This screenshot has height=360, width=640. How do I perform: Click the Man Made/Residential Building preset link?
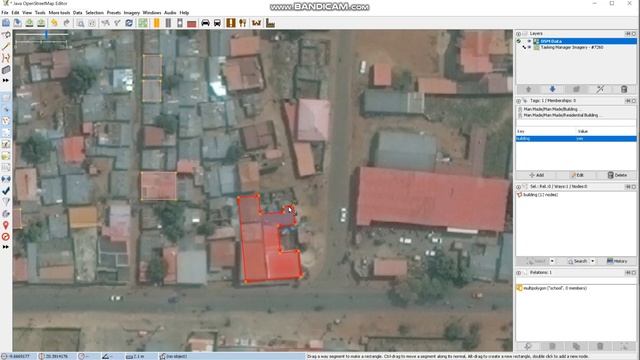point(560,116)
